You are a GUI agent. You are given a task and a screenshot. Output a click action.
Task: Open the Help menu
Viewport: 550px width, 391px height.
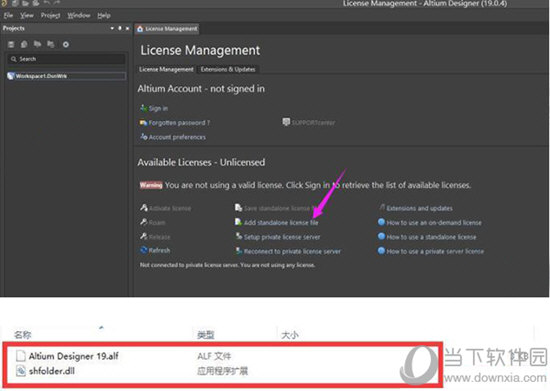(104, 15)
